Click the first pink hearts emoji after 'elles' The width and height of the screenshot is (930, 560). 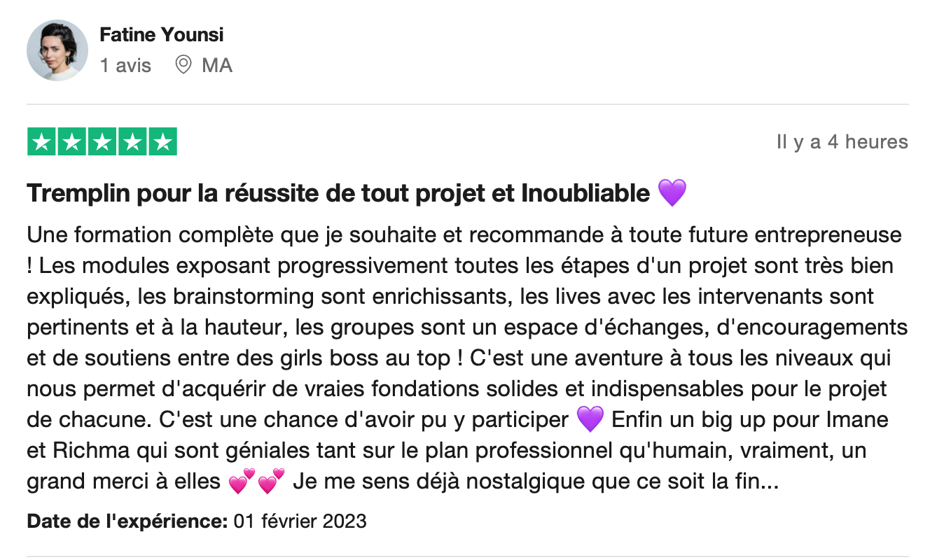click(242, 482)
